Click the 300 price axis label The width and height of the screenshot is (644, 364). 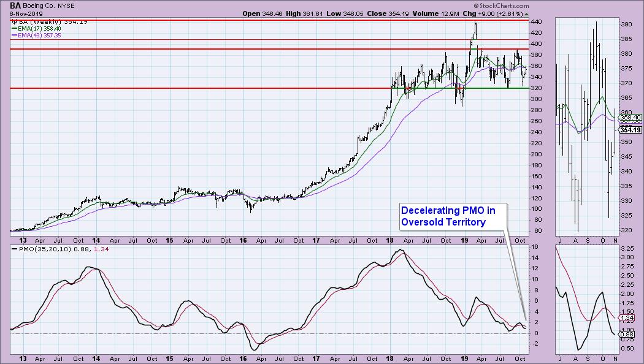point(537,99)
